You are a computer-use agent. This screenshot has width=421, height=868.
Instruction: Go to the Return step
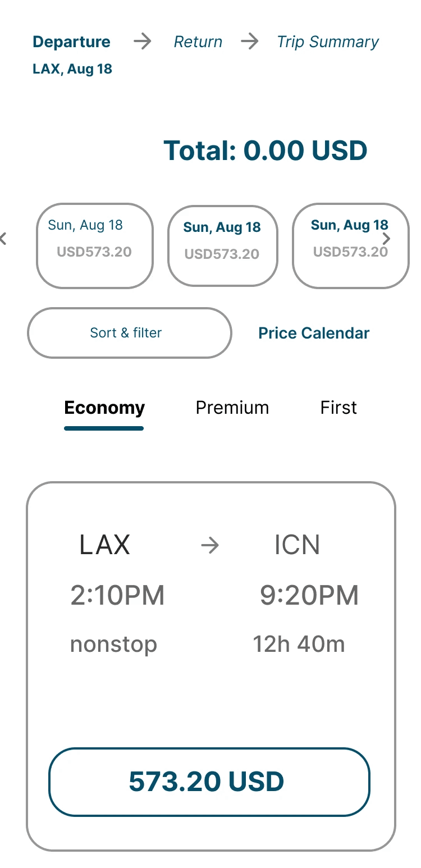(198, 42)
